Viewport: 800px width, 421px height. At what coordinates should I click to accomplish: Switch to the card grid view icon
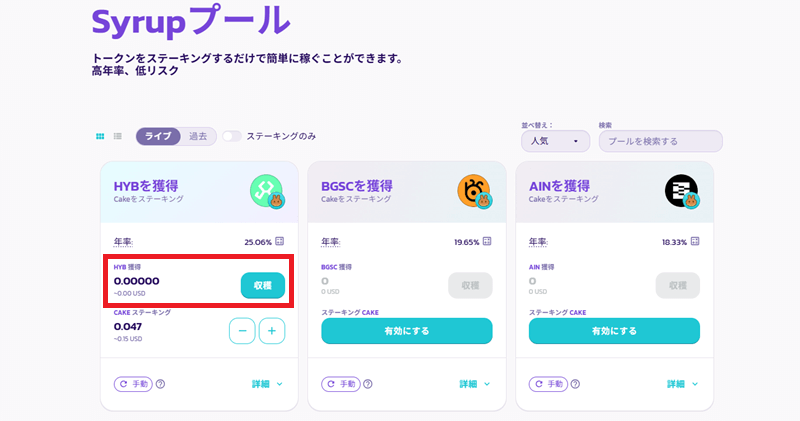point(100,136)
